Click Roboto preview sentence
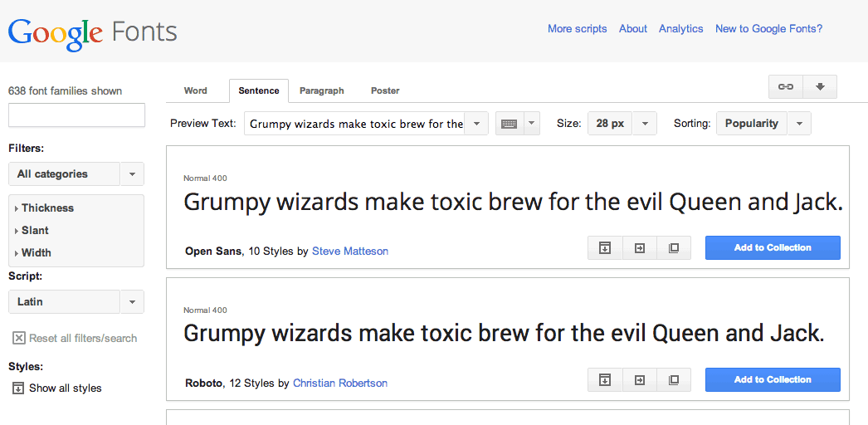 (505, 334)
